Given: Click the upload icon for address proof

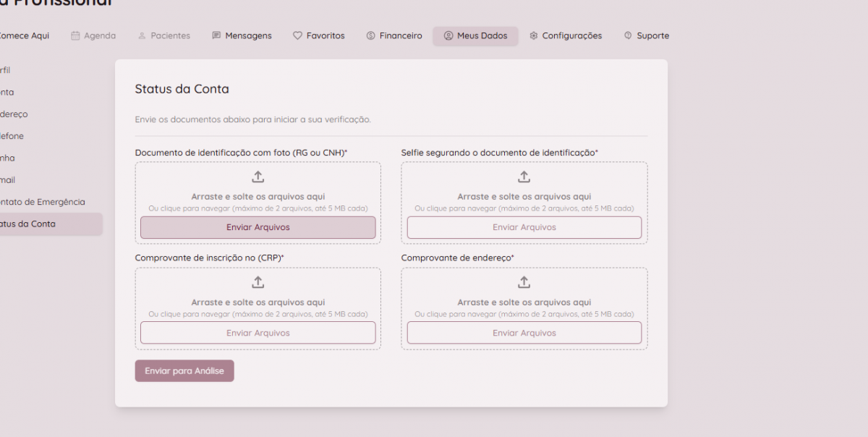Looking at the screenshot, I should [x=524, y=282].
